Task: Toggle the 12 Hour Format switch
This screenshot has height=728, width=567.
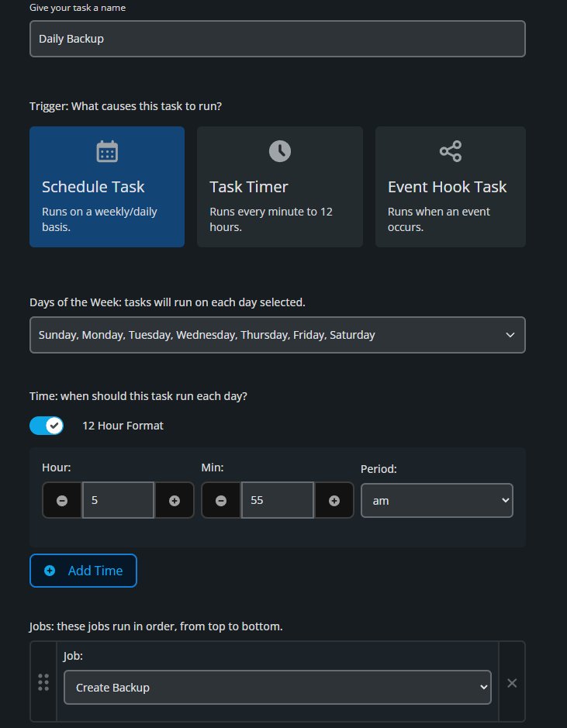Action: click(x=47, y=426)
